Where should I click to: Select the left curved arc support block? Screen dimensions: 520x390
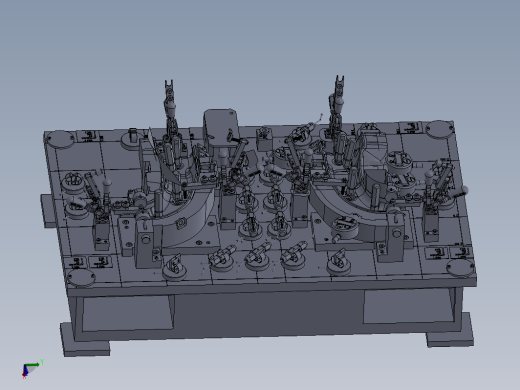187,217
